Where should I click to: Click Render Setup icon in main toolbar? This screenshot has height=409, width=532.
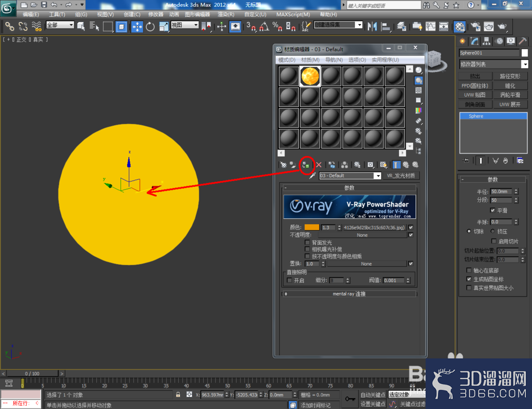coord(475,27)
